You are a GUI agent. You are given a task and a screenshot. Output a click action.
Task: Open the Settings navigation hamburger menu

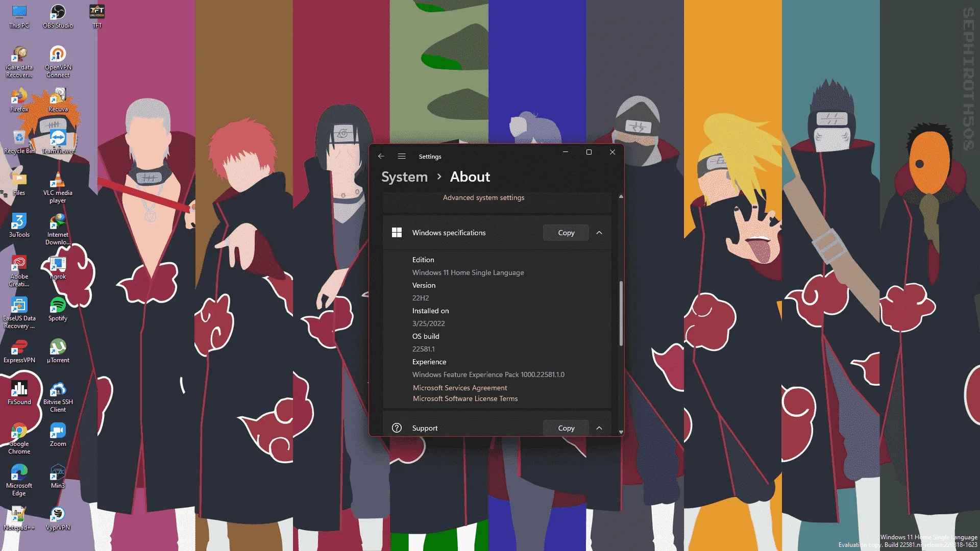tap(402, 156)
